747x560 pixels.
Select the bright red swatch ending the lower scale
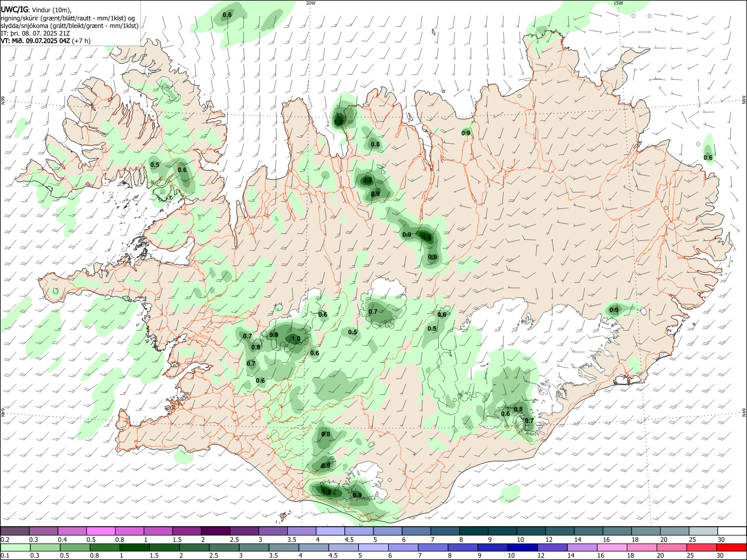731,548
